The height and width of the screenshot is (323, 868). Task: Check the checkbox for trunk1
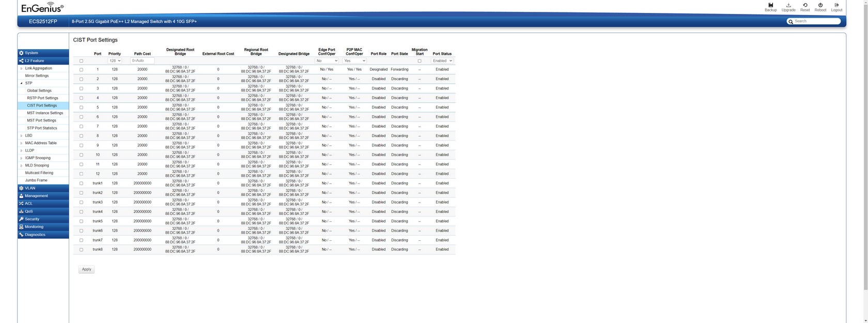[81, 183]
